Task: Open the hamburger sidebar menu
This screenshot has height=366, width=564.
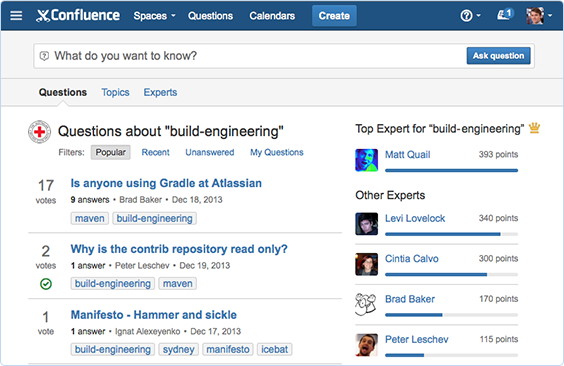Action: [x=16, y=15]
